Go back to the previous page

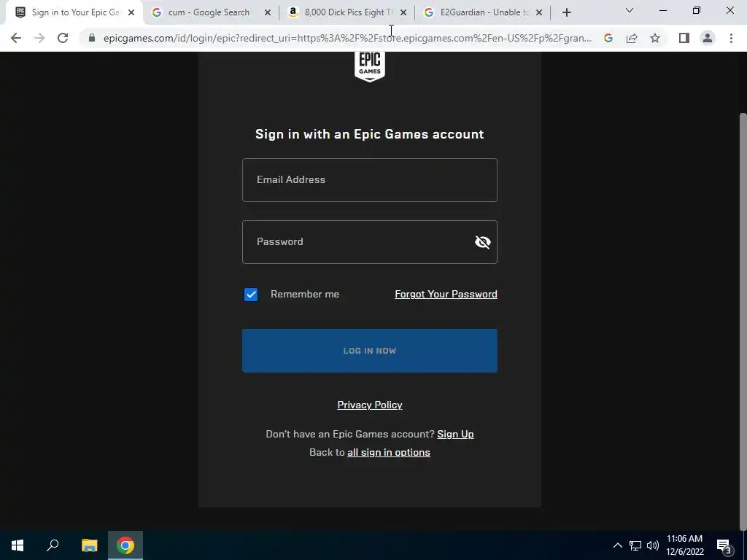click(16, 38)
